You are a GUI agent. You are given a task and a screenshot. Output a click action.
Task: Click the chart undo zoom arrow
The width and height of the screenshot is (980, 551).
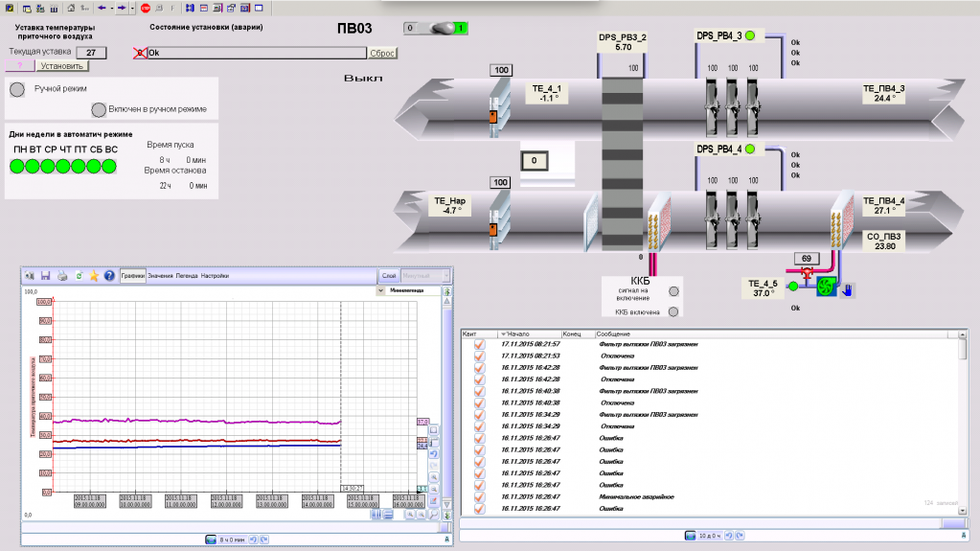[x=433, y=454]
